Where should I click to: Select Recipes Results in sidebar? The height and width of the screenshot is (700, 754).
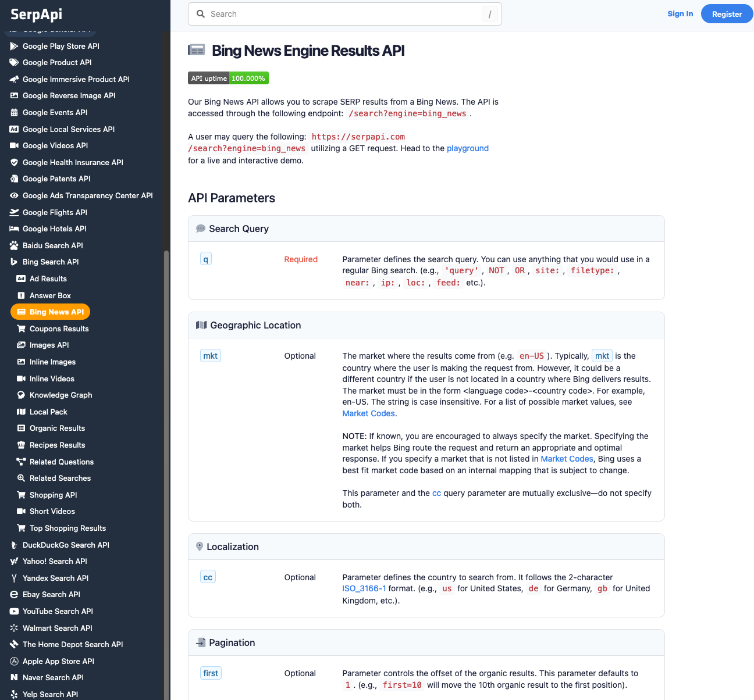pos(58,445)
